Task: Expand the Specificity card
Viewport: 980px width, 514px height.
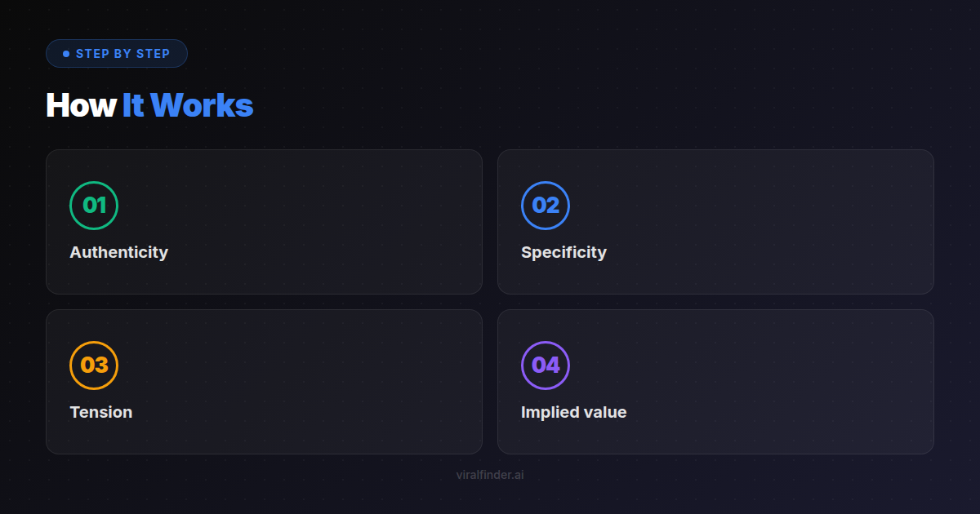Action: (715, 221)
